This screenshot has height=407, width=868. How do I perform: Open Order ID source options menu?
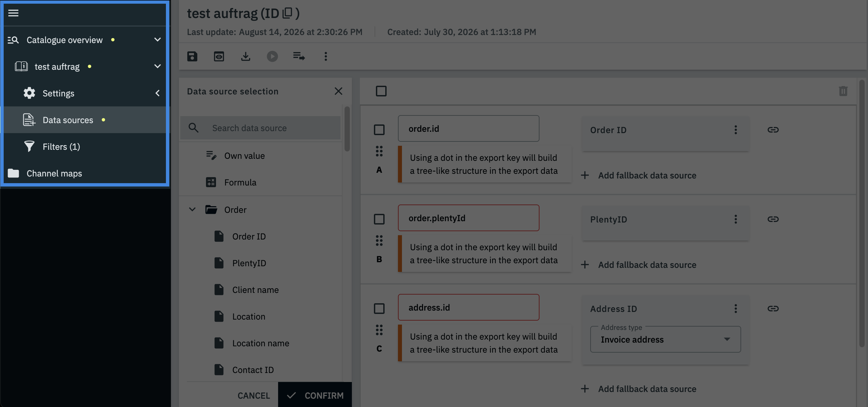click(x=735, y=130)
